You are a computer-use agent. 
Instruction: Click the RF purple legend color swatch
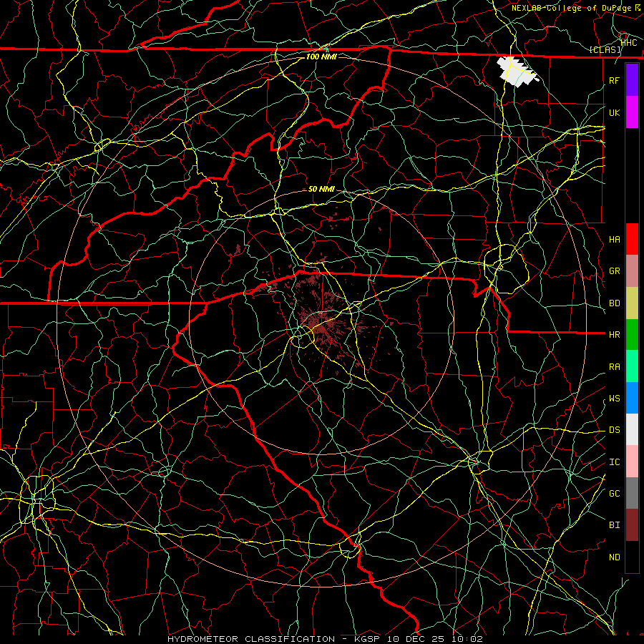(632, 80)
